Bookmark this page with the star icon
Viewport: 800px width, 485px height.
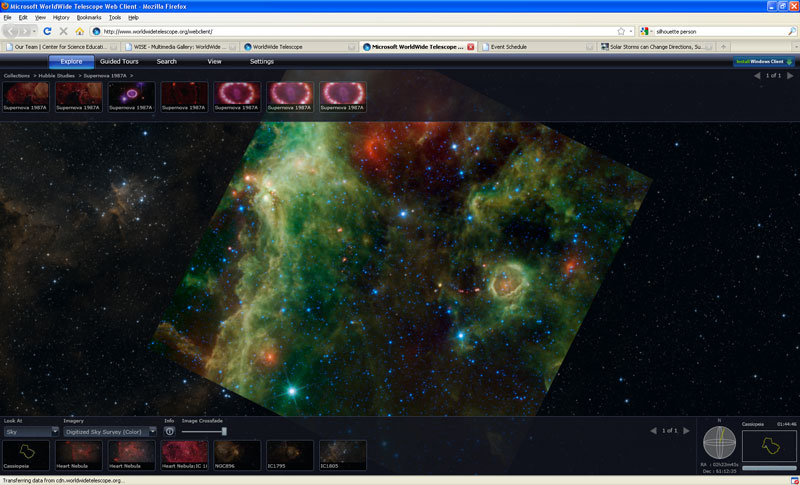point(621,31)
